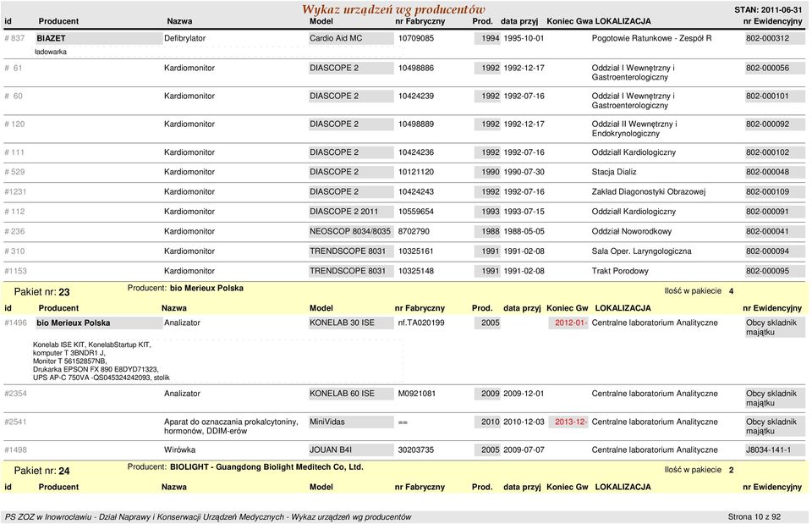The image size is (812, 524).
Task: Click entry date '1990-07-30'
Action: (524, 172)
